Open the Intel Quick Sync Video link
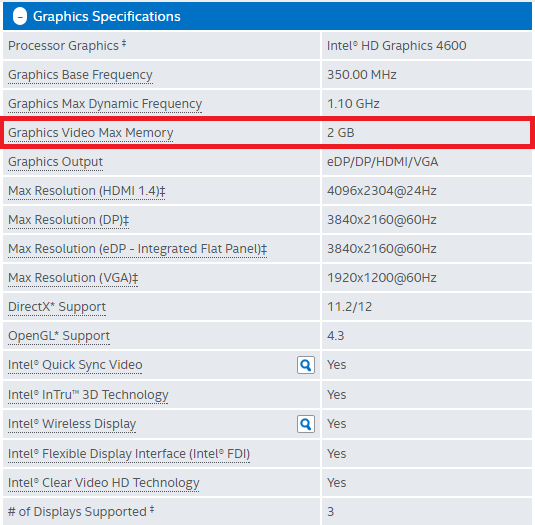535x525 pixels. click(x=75, y=365)
